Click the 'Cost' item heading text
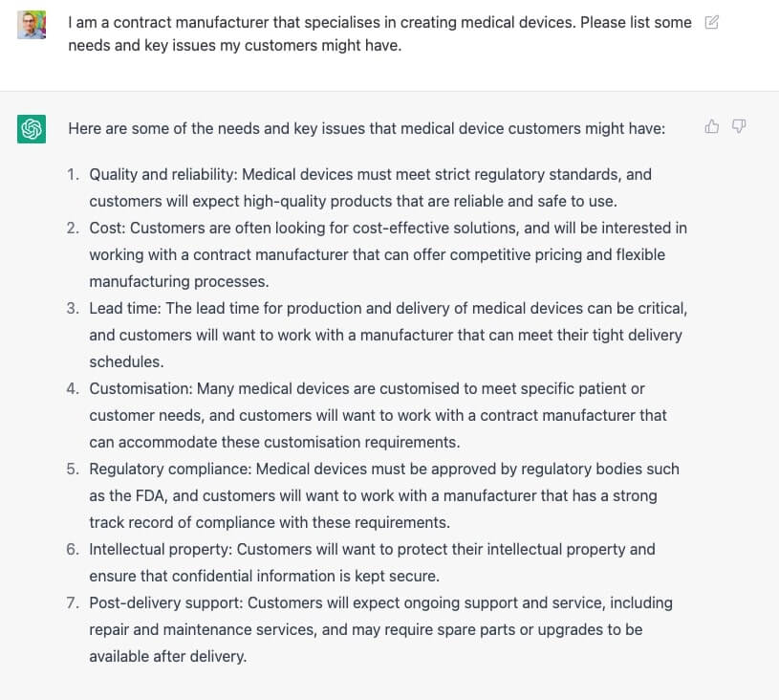The width and height of the screenshot is (779, 700). [107, 229]
